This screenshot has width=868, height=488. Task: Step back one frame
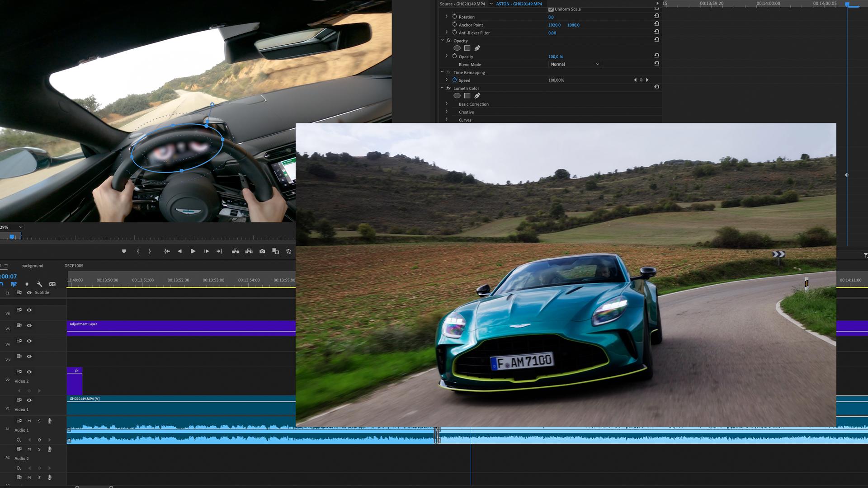click(180, 251)
